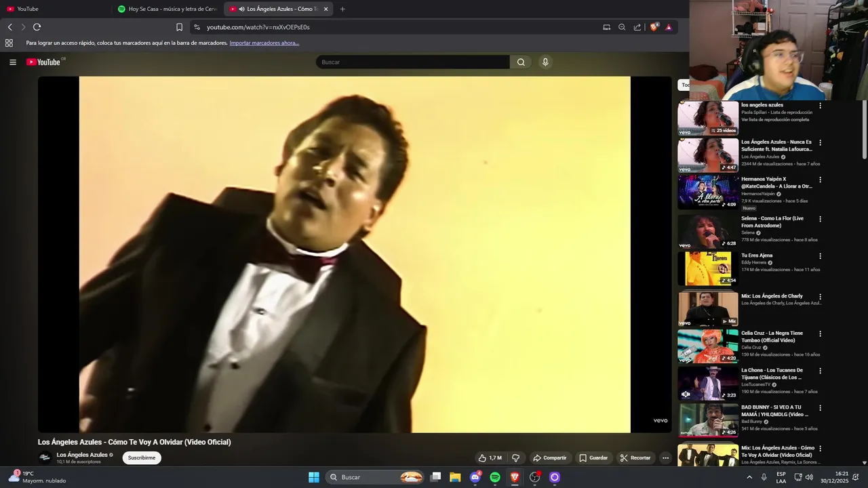Viewport: 868px width, 488px height.
Task: Open Los Ángeles Azules channel name link
Action: [x=82, y=455]
